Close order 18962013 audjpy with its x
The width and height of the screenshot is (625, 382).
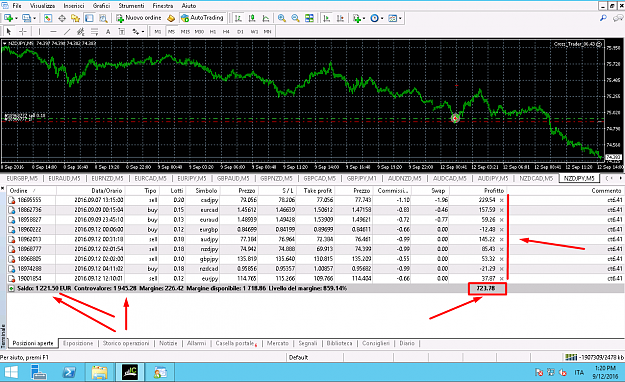[x=502, y=239]
